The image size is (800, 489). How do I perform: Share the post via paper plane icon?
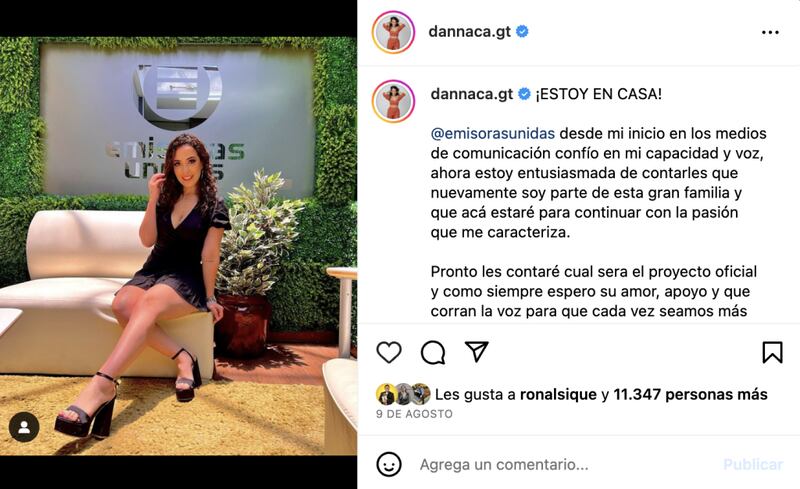click(477, 352)
